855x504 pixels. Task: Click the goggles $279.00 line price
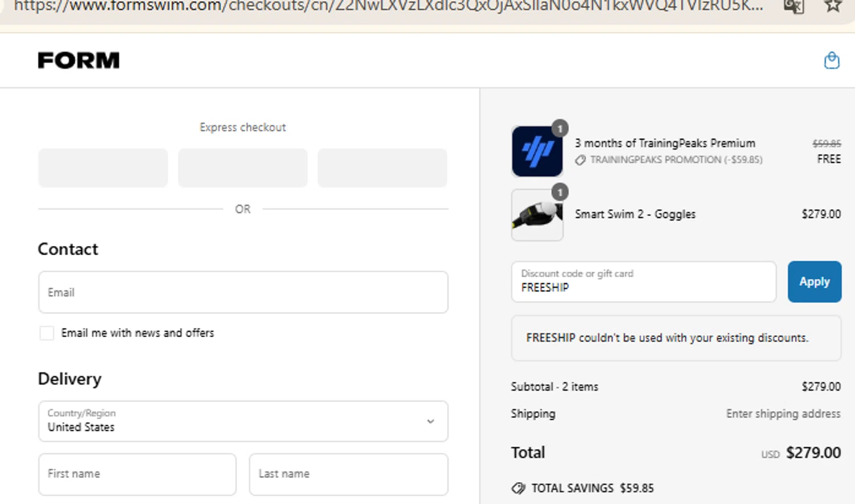click(x=821, y=214)
